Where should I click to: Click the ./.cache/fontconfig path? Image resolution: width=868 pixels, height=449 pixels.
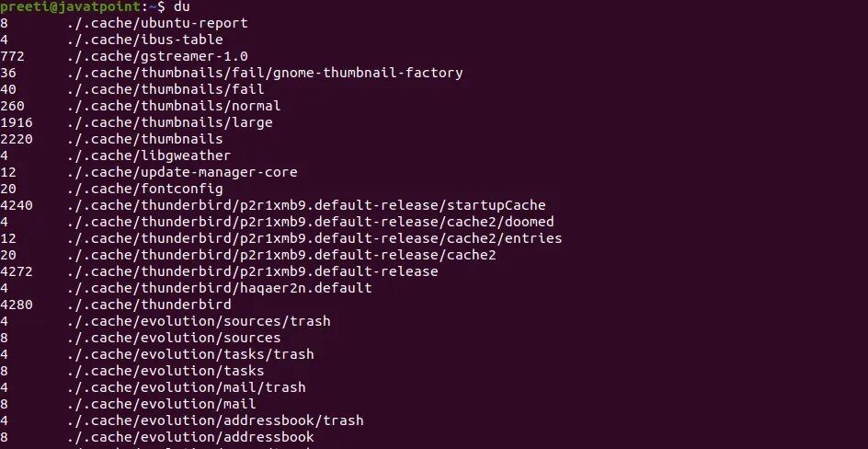click(x=145, y=190)
